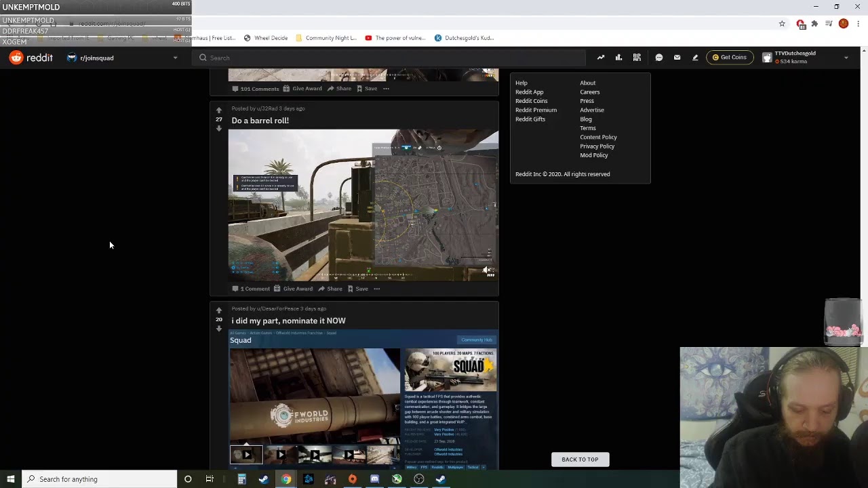Open the Reddit App footer link
868x488 pixels.
529,92
